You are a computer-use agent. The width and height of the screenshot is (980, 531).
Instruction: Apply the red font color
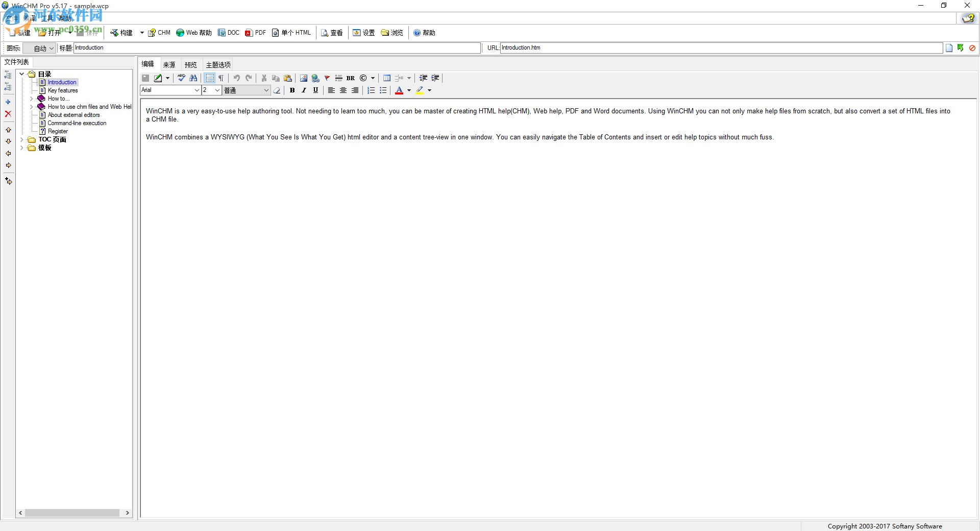click(x=399, y=90)
